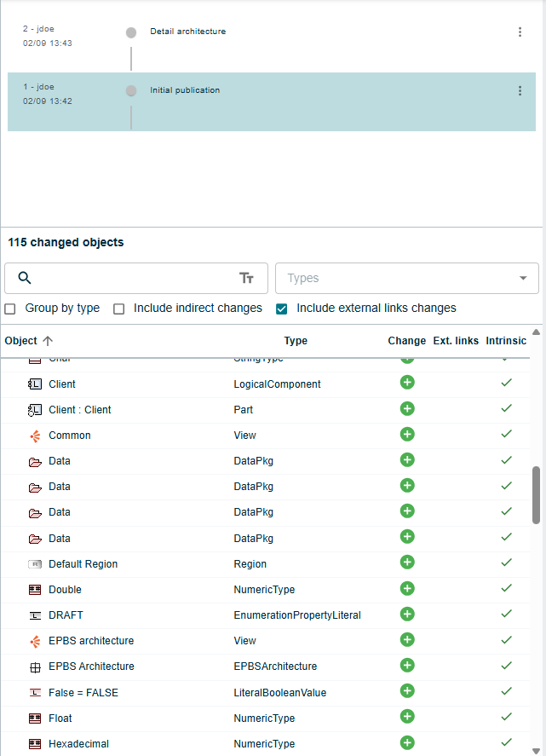Click the Client LogicalComponent icon

pyautogui.click(x=35, y=384)
